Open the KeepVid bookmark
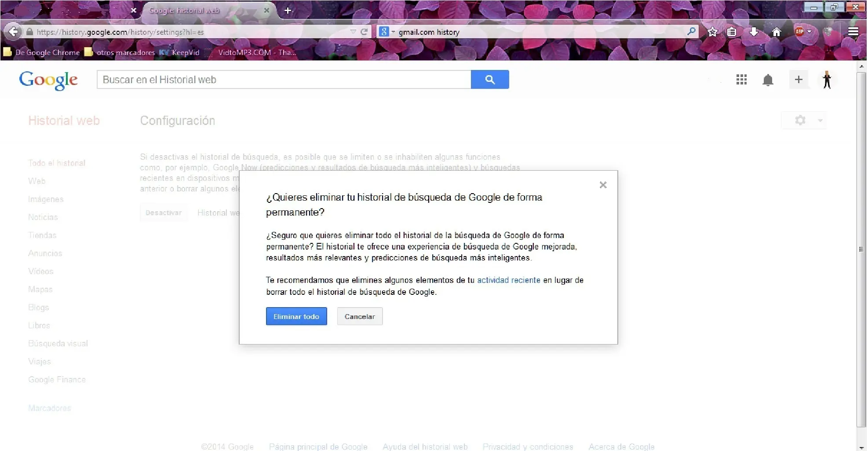 click(x=179, y=52)
